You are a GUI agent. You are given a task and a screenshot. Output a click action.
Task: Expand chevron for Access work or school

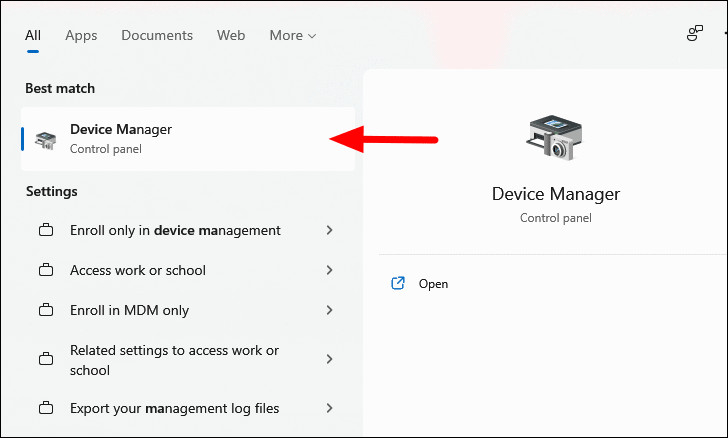329,270
